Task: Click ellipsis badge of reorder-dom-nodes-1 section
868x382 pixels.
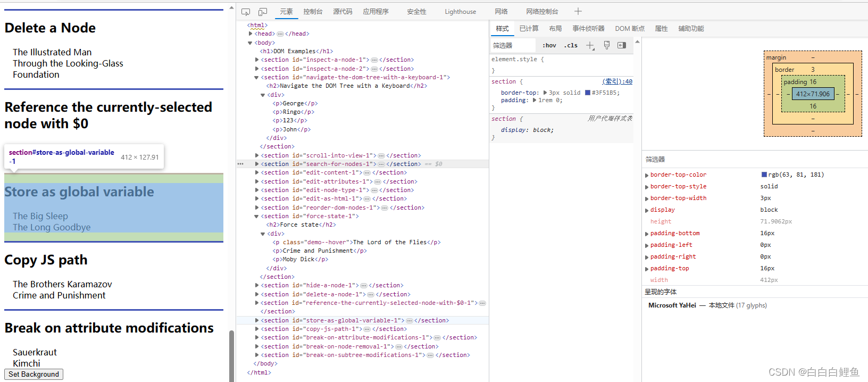Action: [x=385, y=208]
